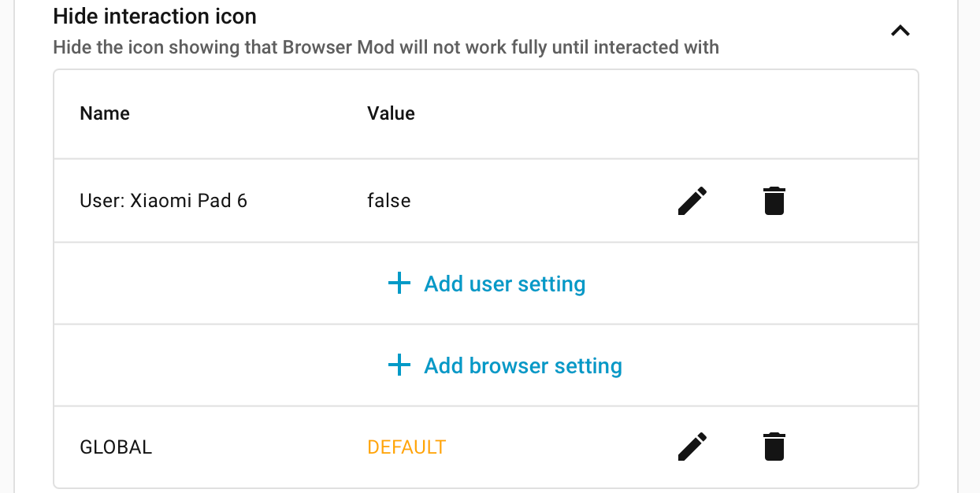Click the orange DEFAULT value
Image resolution: width=980 pixels, height=493 pixels.
pyautogui.click(x=406, y=447)
